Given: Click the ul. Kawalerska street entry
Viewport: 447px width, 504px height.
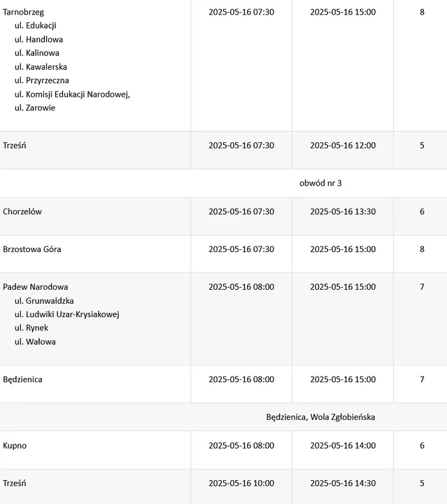Looking at the screenshot, I should click(x=41, y=67).
